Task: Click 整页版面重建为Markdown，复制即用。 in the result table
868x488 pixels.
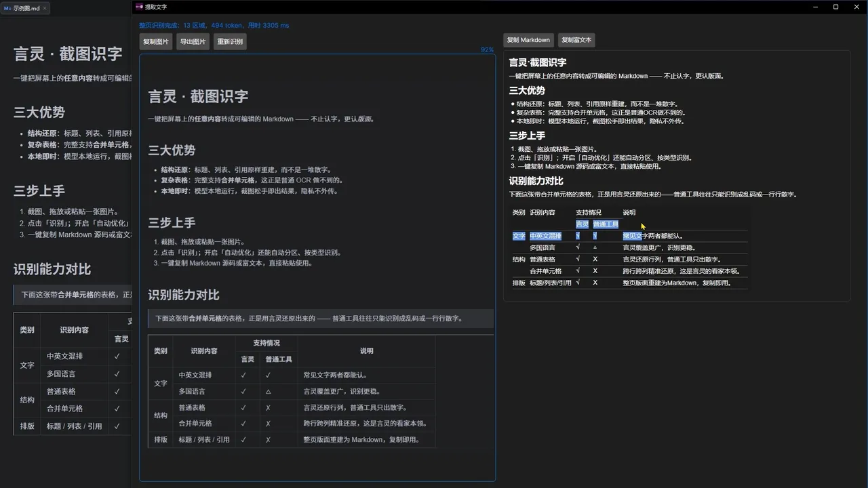Action: point(677,283)
